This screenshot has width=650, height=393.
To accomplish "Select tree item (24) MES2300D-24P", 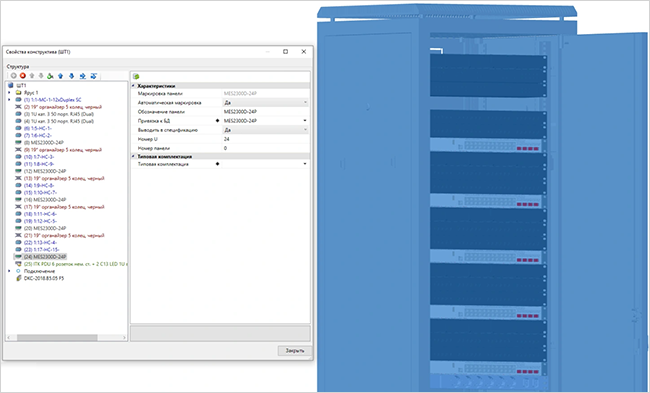I will pyautogui.click(x=45, y=257).
